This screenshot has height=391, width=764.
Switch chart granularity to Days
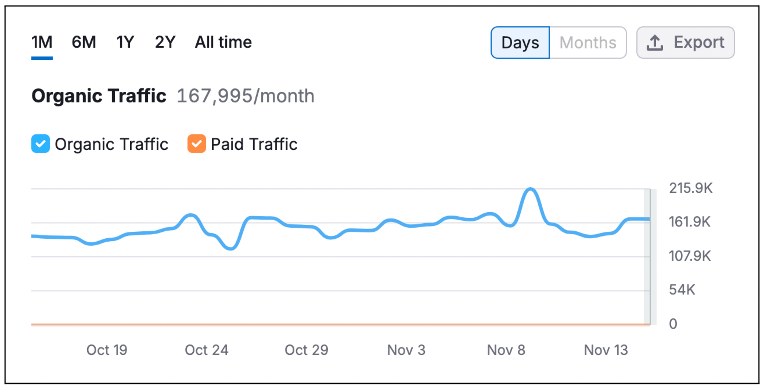coord(520,43)
